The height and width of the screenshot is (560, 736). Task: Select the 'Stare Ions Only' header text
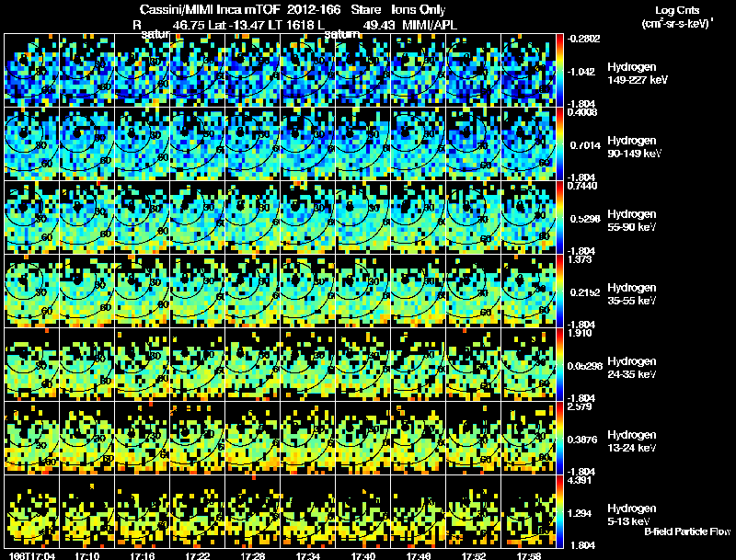[x=398, y=9]
